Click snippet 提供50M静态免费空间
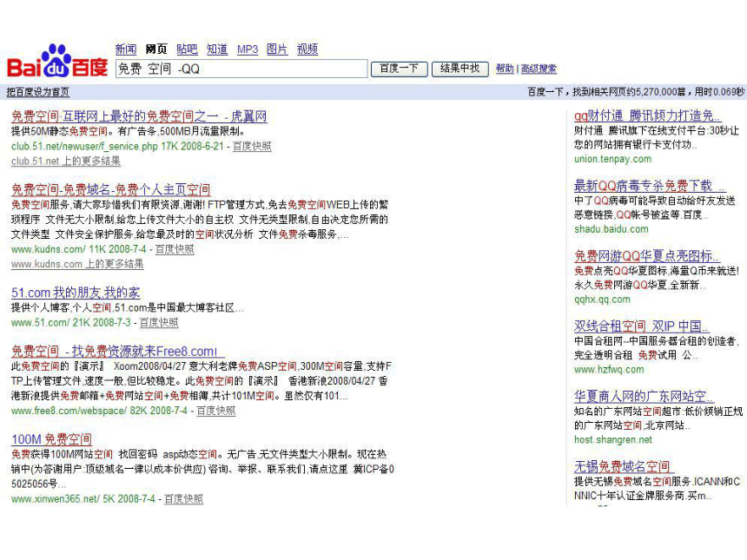This screenshot has height=560, width=747. [60, 131]
